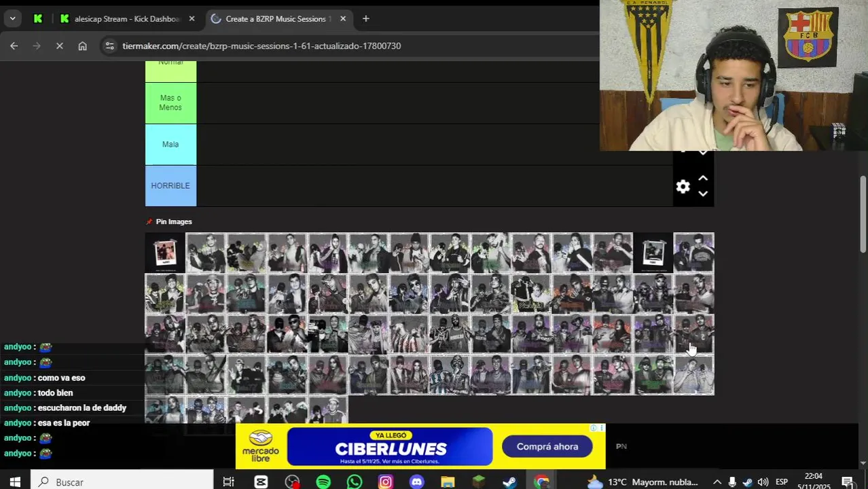Open the clock showing 22:04
Viewport: 868px width, 489px height.
[x=813, y=482]
